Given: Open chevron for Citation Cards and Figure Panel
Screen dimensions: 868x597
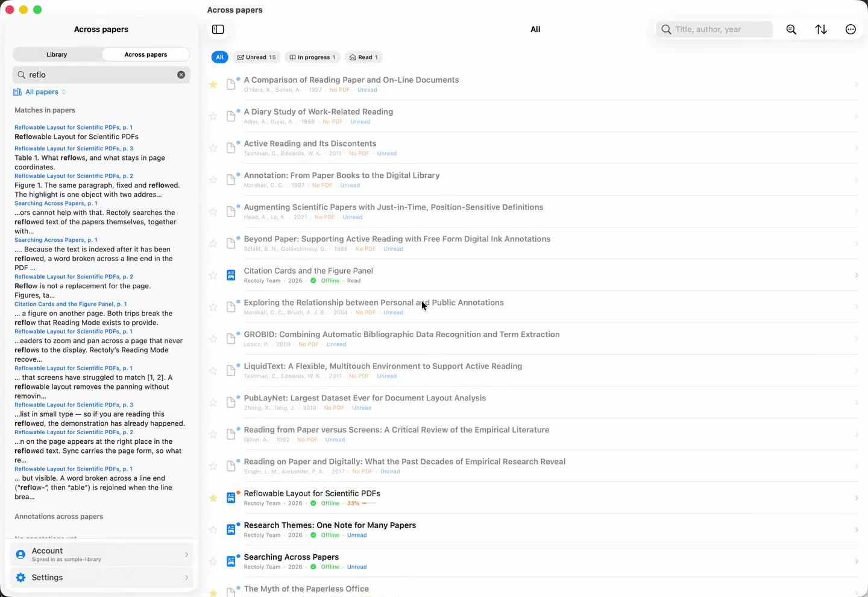Looking at the screenshot, I should coord(857,276).
